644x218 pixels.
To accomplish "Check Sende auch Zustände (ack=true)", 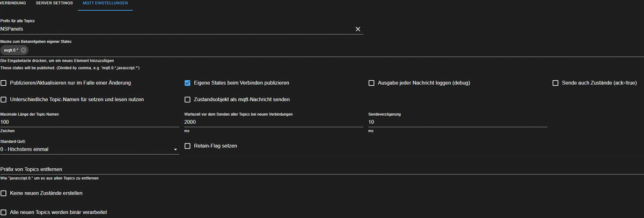I will point(555,83).
